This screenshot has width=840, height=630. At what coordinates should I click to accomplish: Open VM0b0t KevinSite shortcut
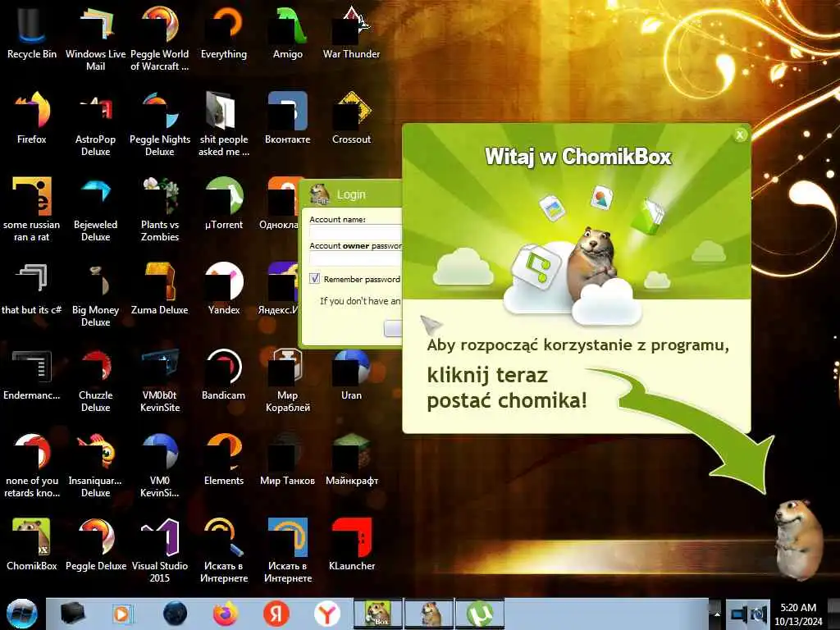tap(160, 379)
